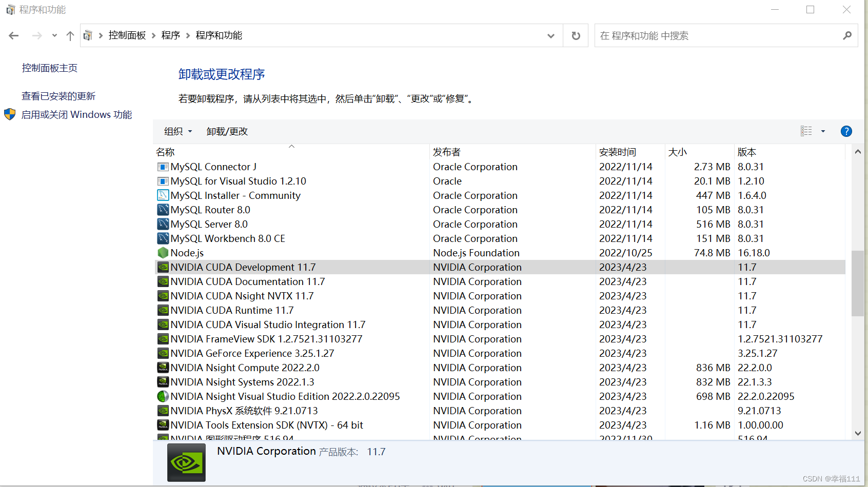The width and height of the screenshot is (868, 487).
Task: Click 卸载/更改 toolbar button
Action: click(x=227, y=131)
